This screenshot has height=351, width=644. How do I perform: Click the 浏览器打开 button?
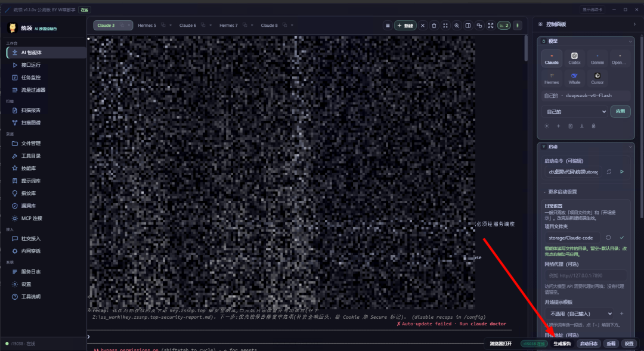click(501, 344)
